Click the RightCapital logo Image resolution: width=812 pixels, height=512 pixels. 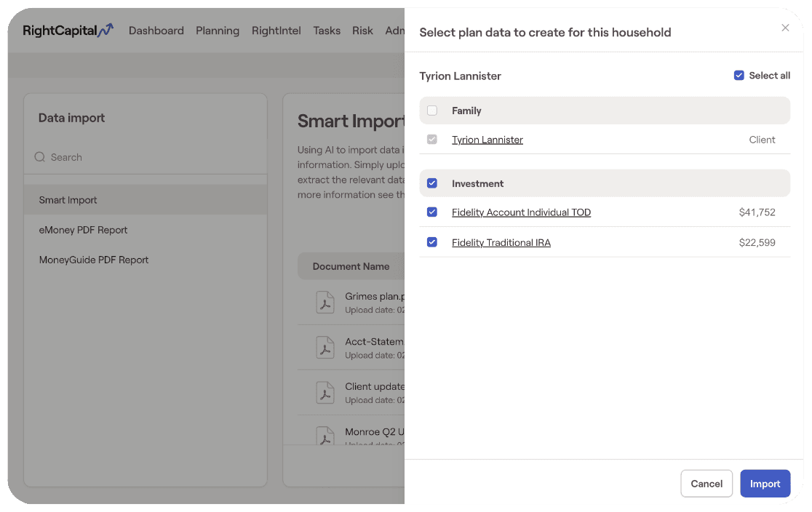pyautogui.click(x=68, y=31)
